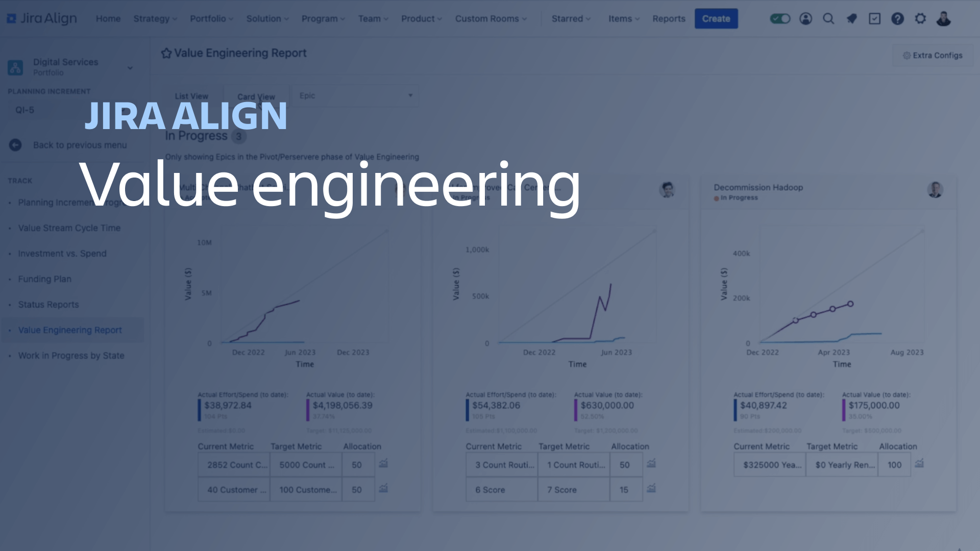Click the help question mark icon
Screen dimensions: 980x551
(897, 18)
